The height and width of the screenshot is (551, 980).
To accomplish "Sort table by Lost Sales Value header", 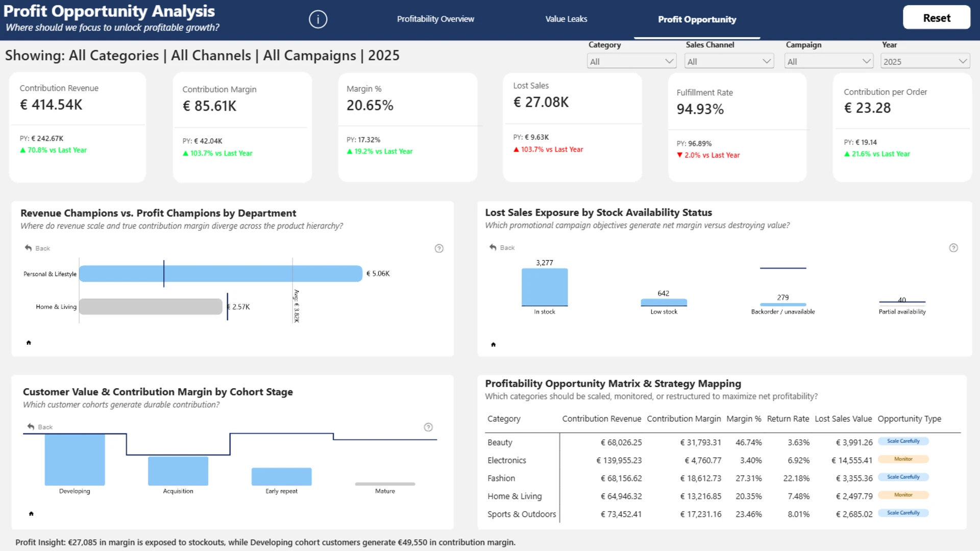I will pyautogui.click(x=843, y=418).
